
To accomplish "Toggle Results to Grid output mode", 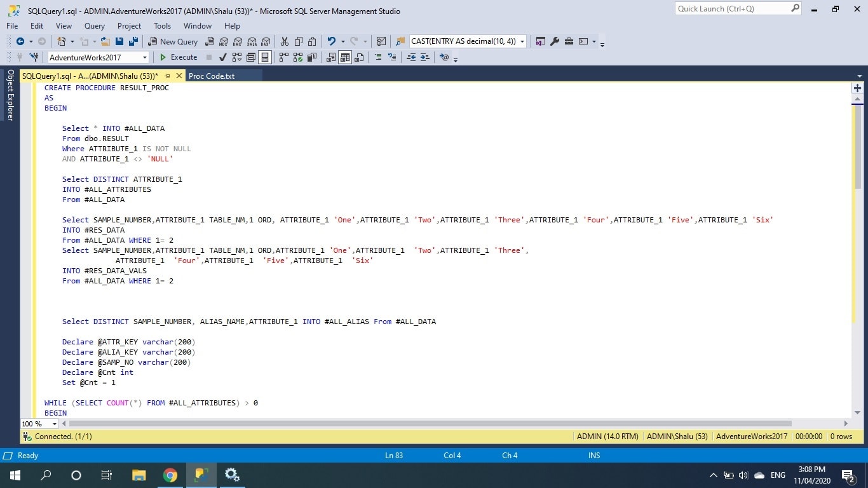I will click(x=345, y=57).
